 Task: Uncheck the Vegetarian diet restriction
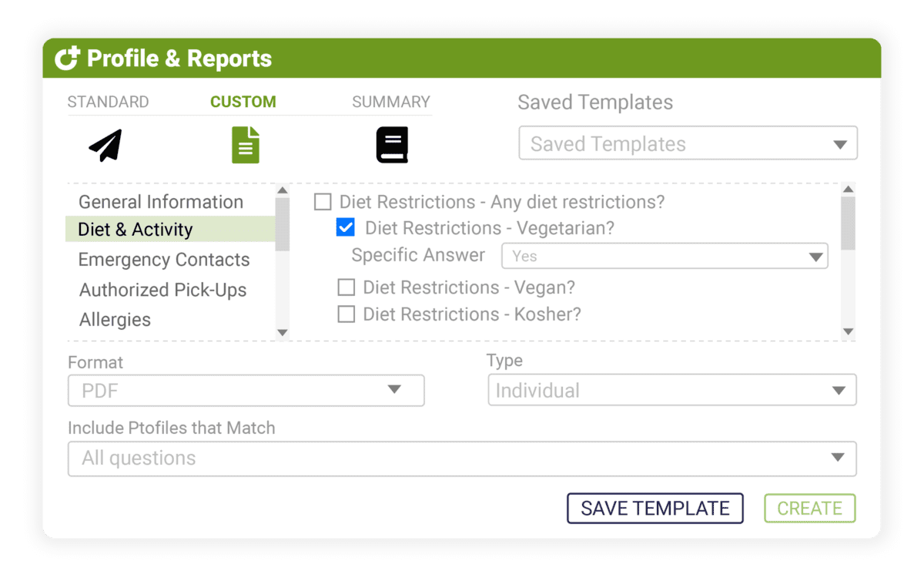pyautogui.click(x=345, y=227)
